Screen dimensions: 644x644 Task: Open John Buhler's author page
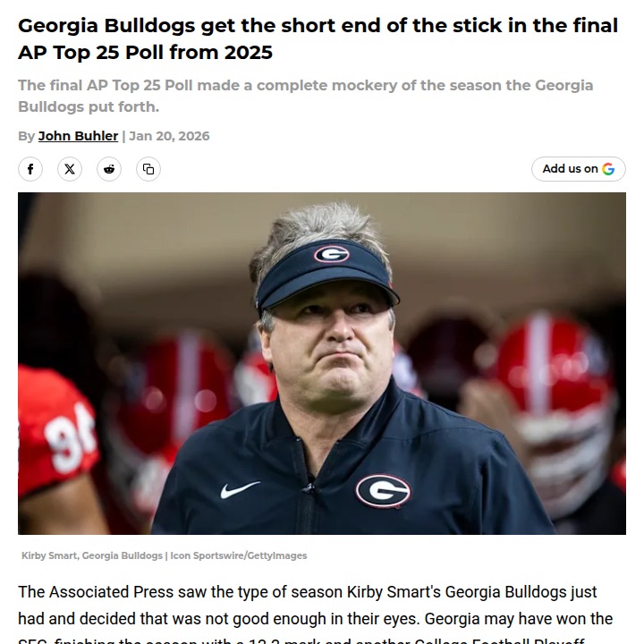pyautogui.click(x=78, y=136)
